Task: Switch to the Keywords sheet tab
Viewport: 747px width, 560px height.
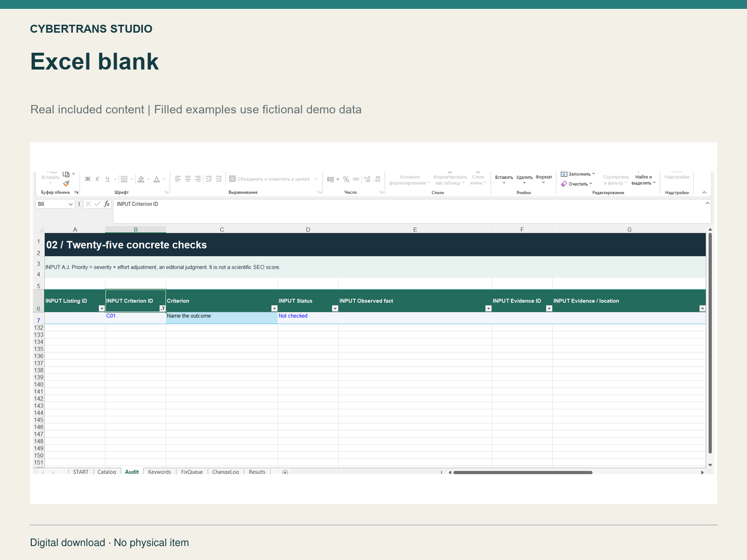Action: (160, 472)
